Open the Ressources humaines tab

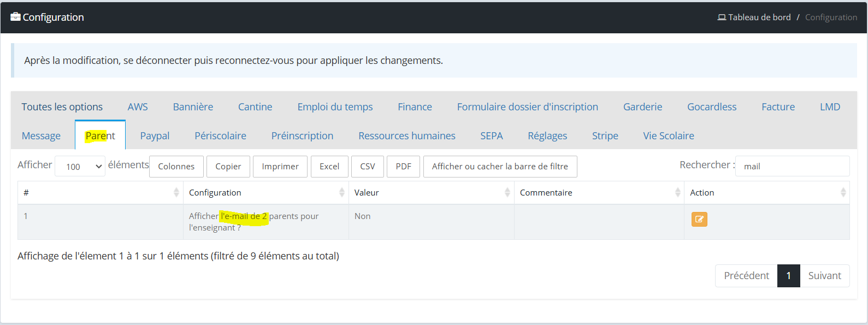(407, 135)
